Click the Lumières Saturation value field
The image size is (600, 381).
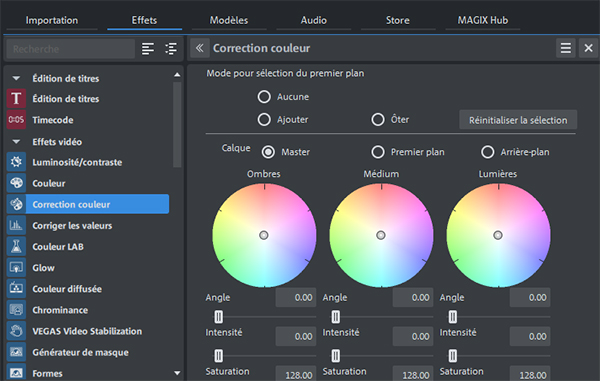(530, 374)
